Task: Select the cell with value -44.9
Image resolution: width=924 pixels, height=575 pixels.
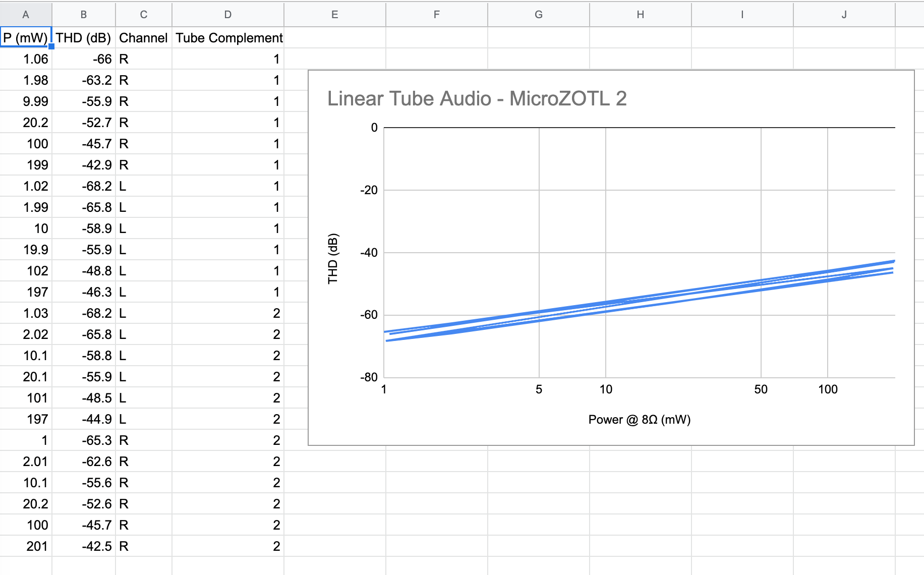Action: pos(83,419)
